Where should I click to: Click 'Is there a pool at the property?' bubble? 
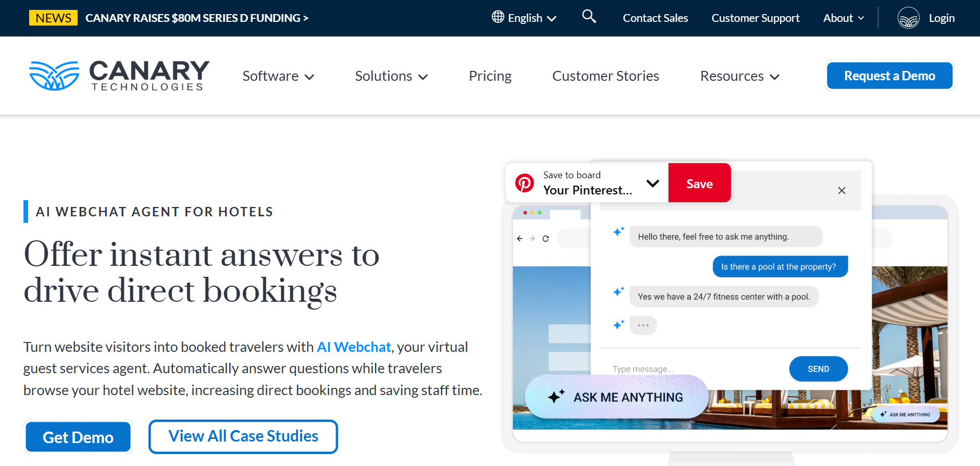pos(780,266)
